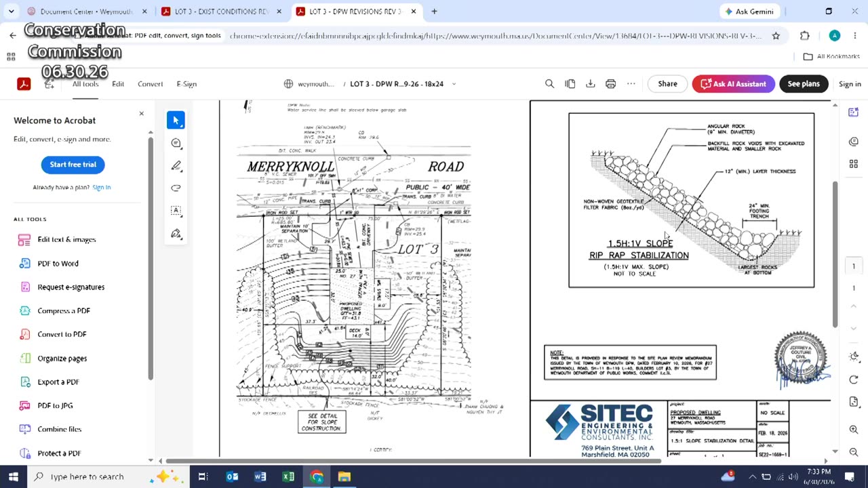Image resolution: width=868 pixels, height=488 pixels.
Task: Open Compress a PDF tool
Action: pos(64,310)
